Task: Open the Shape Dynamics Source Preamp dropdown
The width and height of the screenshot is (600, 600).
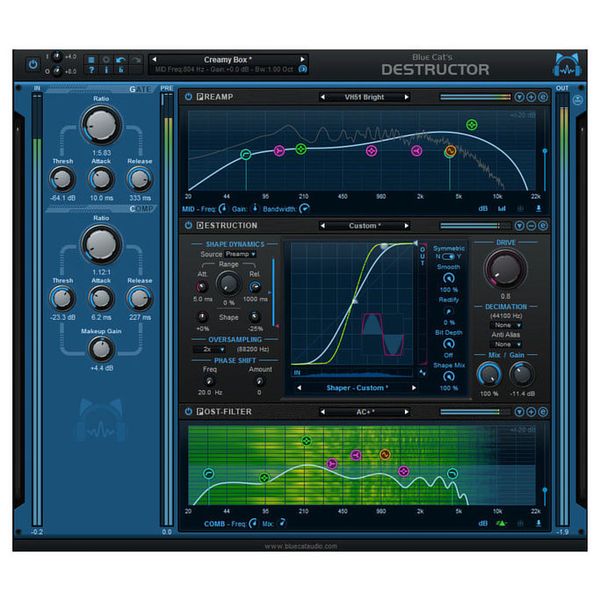Action: click(x=240, y=254)
